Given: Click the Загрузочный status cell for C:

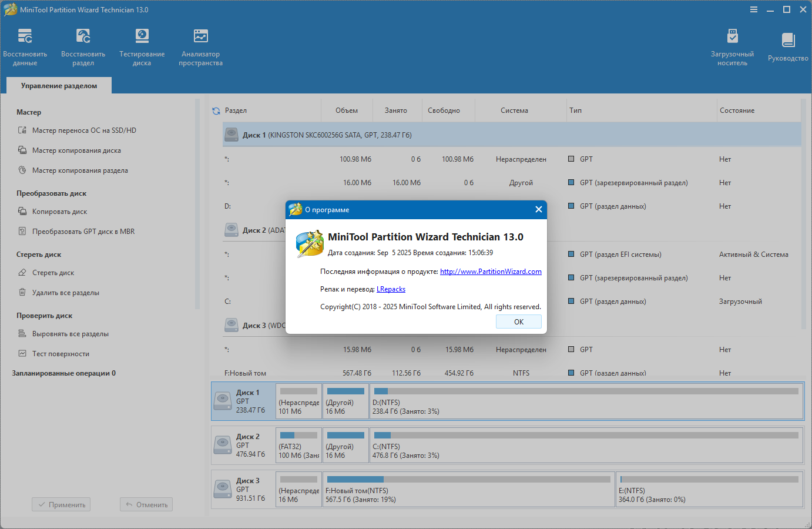Looking at the screenshot, I should click(740, 302).
